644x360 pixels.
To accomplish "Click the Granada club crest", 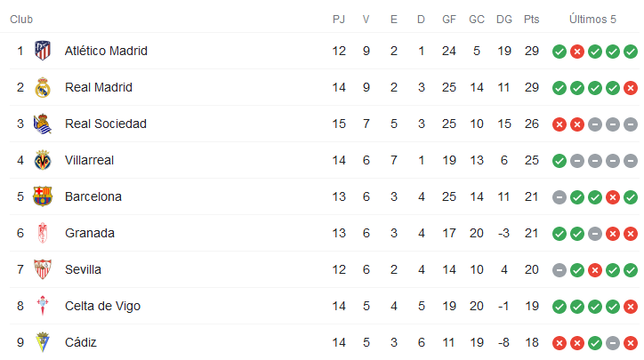I will pos(42,233).
